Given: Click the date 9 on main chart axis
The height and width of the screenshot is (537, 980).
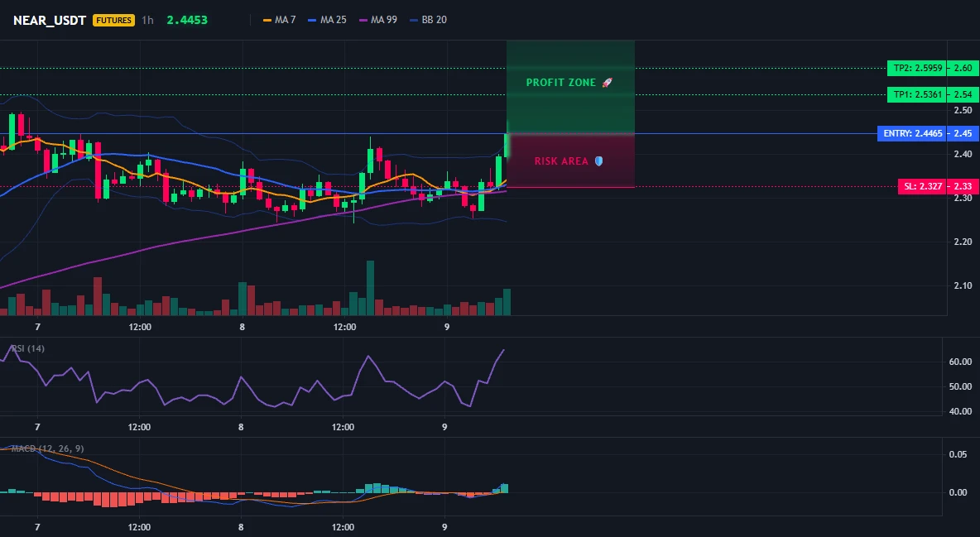Looking at the screenshot, I should click(446, 327).
